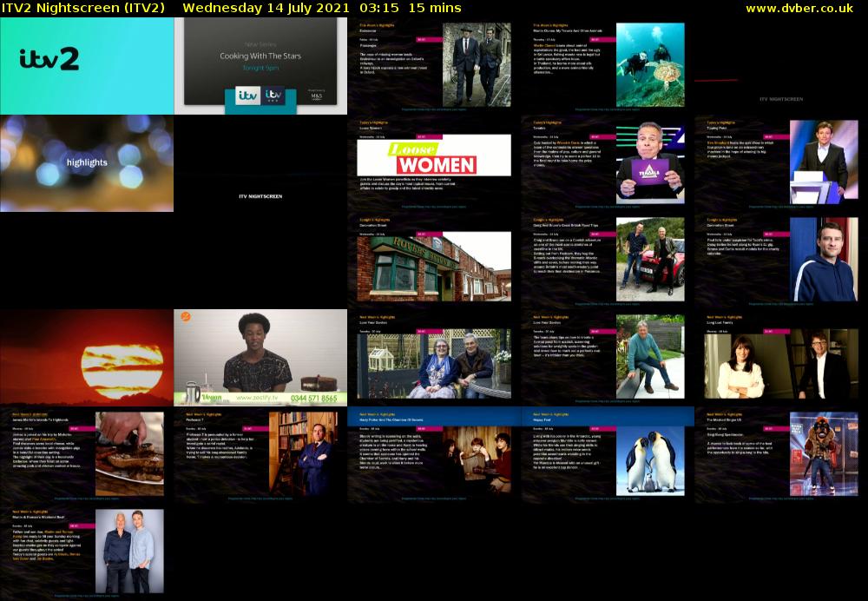Select the Professor T highlight frame
This screenshot has width=868, height=601.
pos(260,455)
